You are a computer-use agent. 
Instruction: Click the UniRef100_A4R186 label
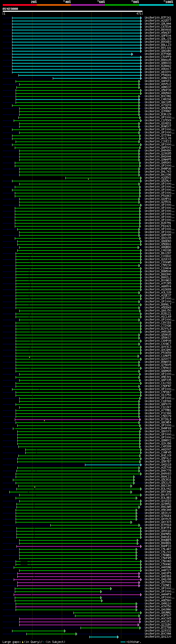coord(158,332)
